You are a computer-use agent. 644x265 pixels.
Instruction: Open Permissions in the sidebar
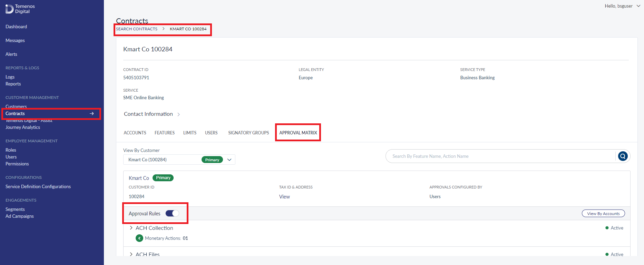point(17,164)
